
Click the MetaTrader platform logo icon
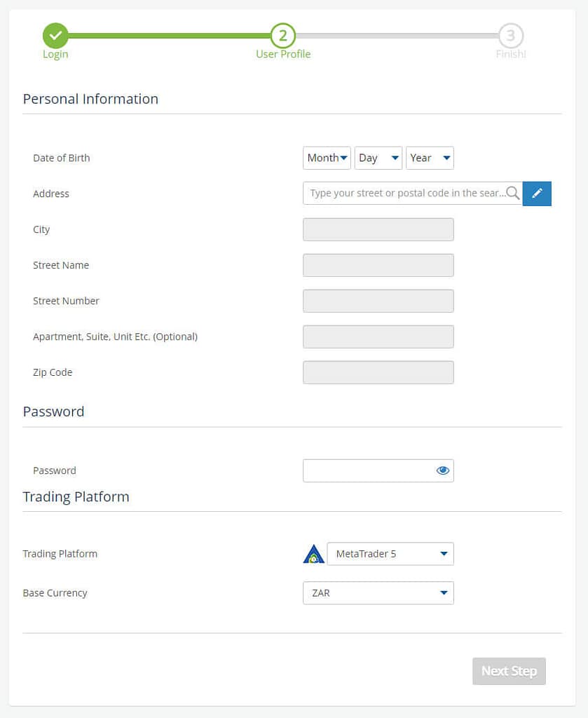[313, 554]
